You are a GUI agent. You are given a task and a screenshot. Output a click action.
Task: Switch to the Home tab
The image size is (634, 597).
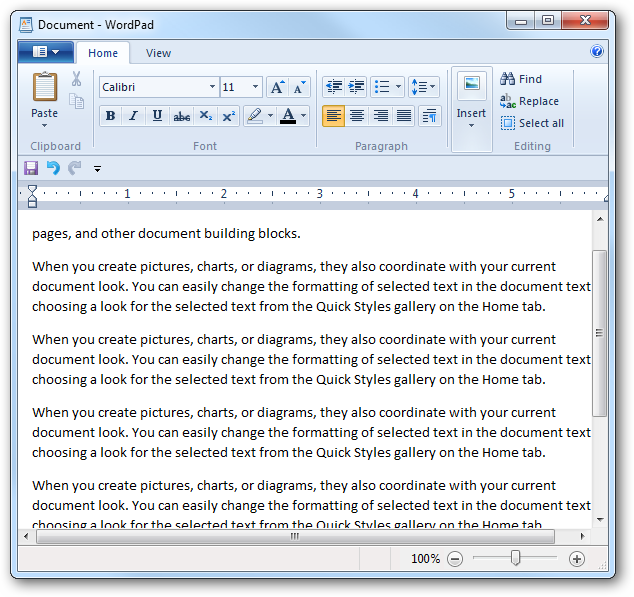pyautogui.click(x=103, y=53)
